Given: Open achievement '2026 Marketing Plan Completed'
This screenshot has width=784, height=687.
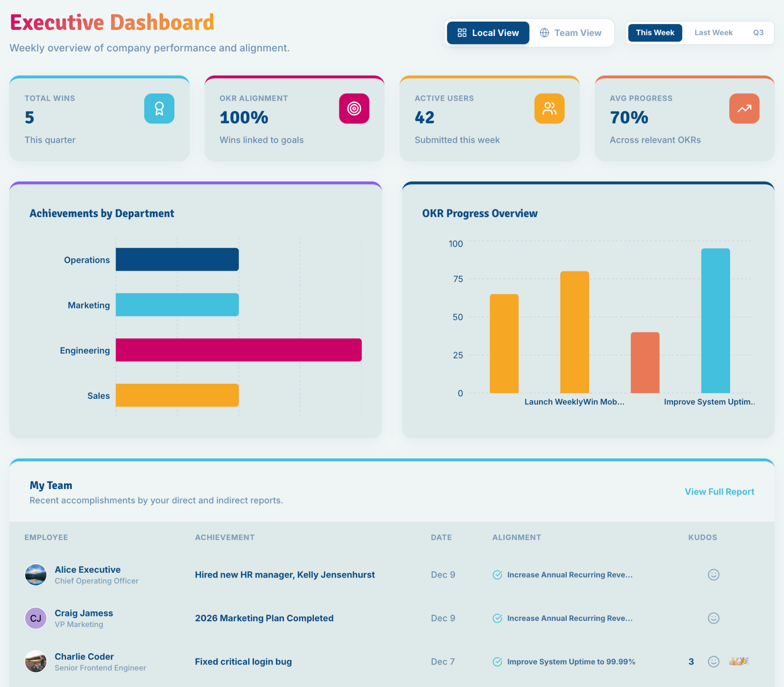Looking at the screenshot, I should coord(264,618).
